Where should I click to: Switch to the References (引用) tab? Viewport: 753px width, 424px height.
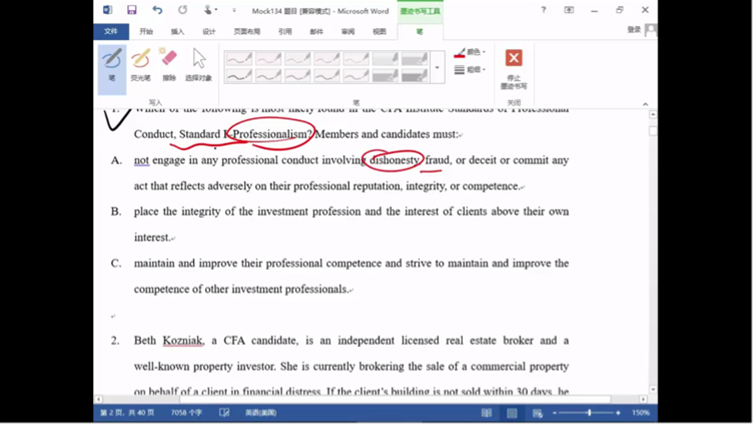(285, 31)
